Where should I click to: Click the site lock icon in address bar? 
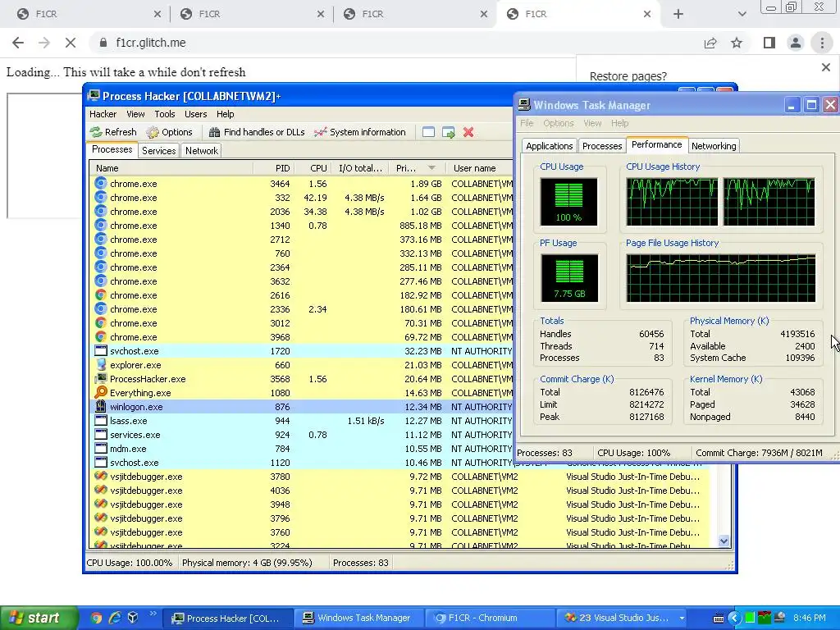[x=103, y=43]
